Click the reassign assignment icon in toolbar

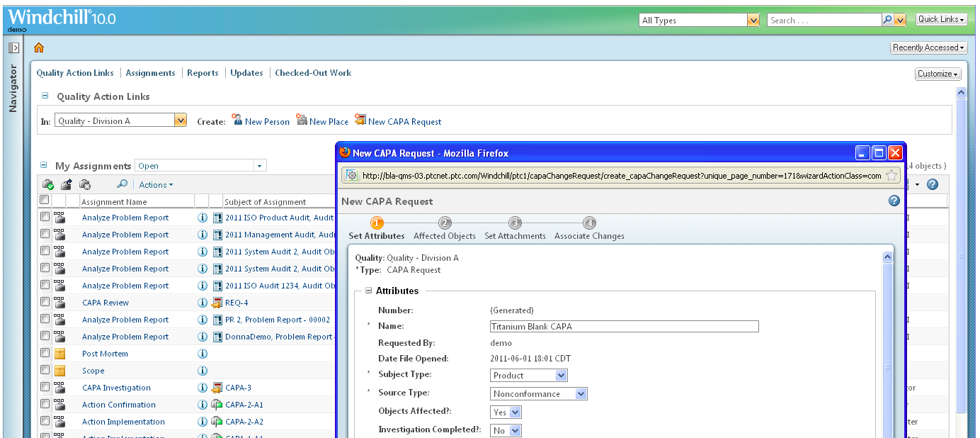point(66,184)
